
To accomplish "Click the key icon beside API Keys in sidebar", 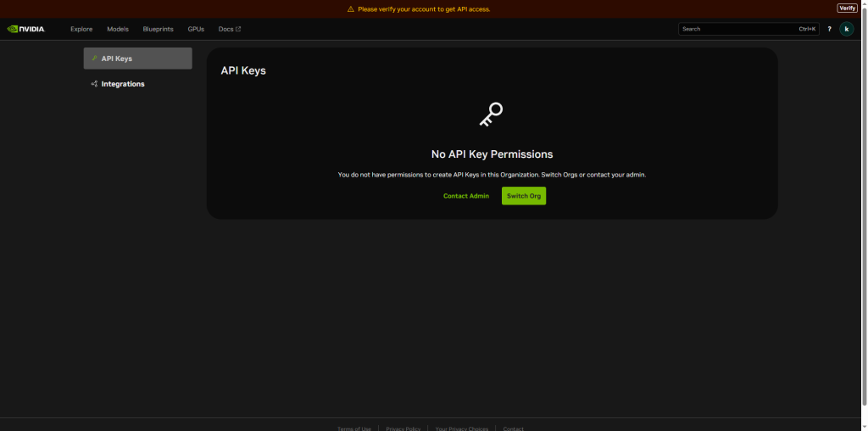I will tap(94, 59).
